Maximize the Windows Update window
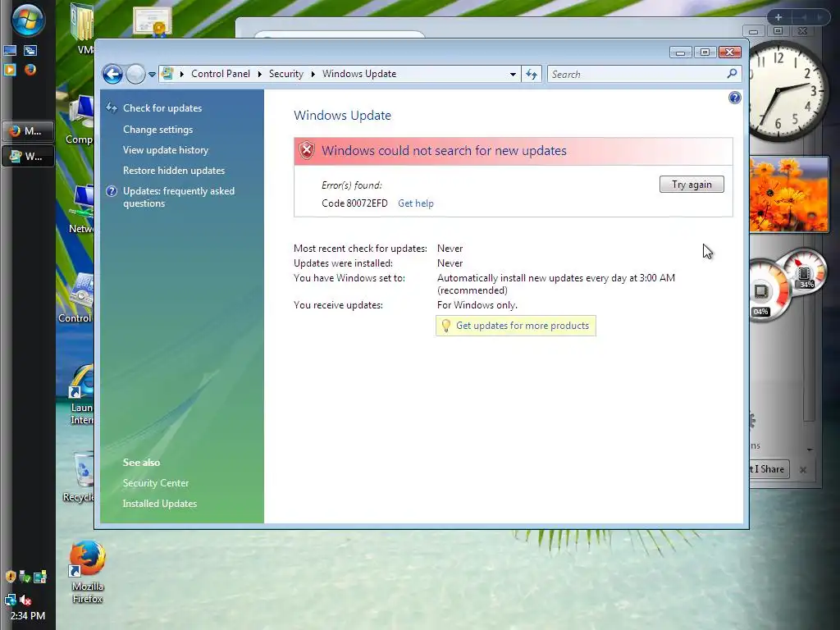Screen dimensions: 840x630 pyautogui.click(x=705, y=52)
